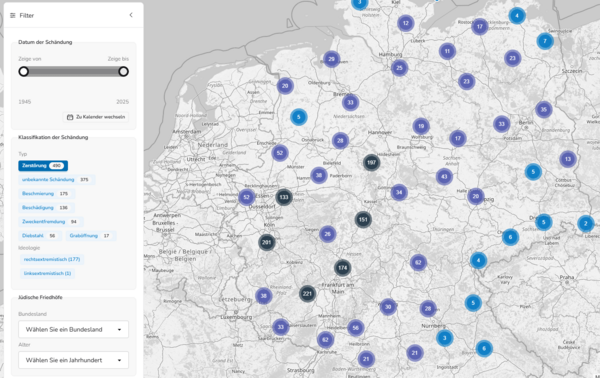Click the 17 cluster near Rostock

[x=479, y=27]
